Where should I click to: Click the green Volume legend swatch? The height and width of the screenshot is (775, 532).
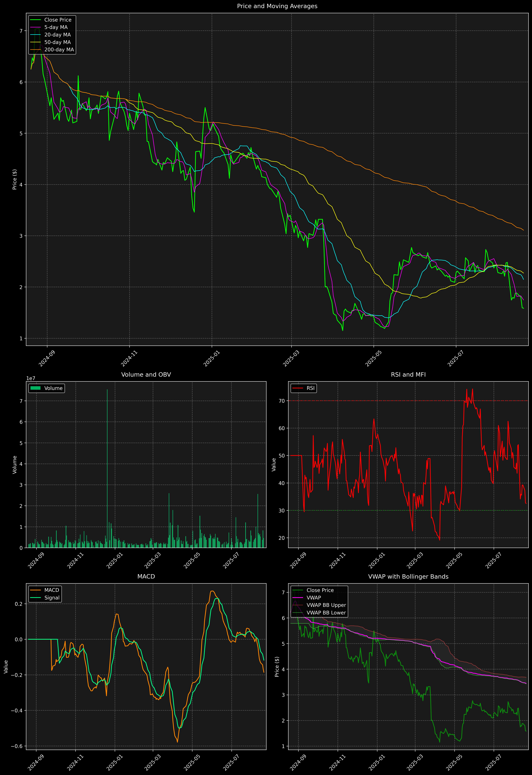click(35, 388)
